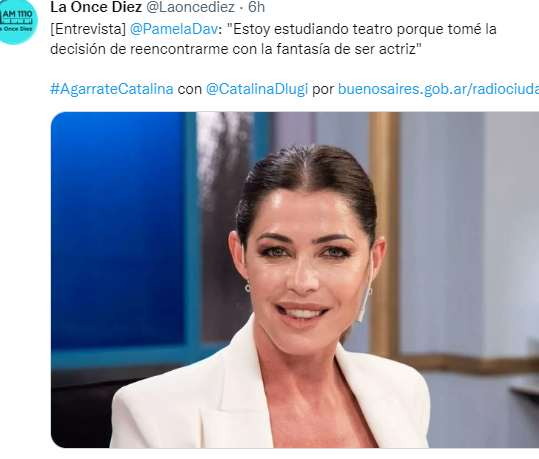
Task: Click the word "con" after the hashtag
Action: point(189,89)
